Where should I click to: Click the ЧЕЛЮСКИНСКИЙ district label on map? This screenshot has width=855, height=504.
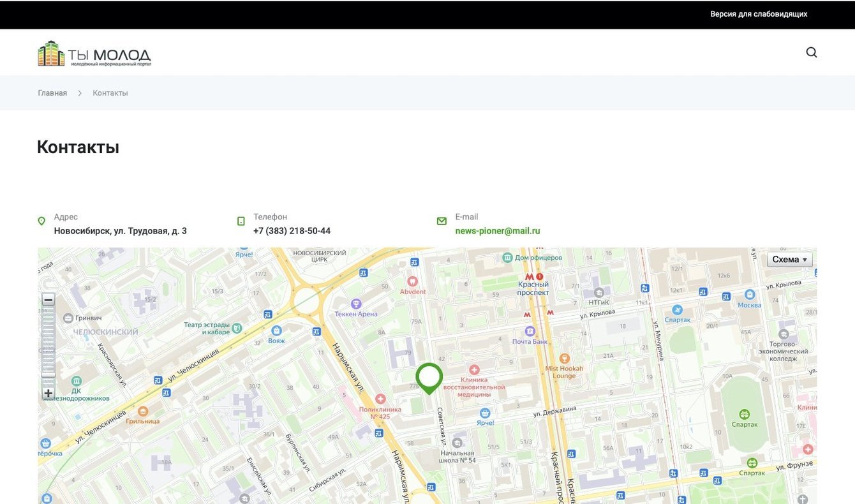point(106,332)
